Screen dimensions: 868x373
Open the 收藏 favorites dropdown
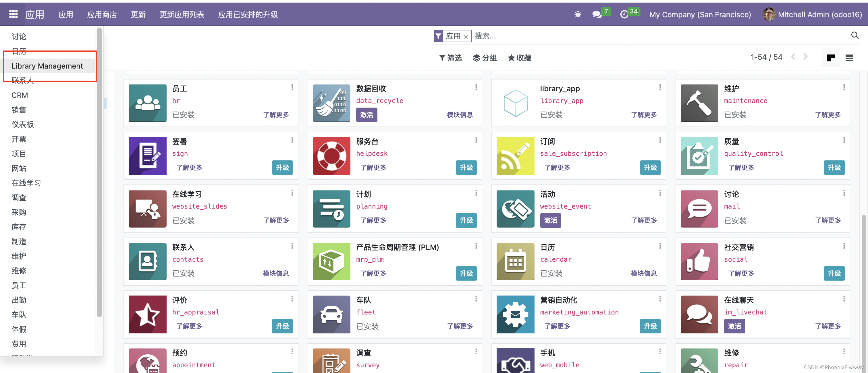coord(520,58)
